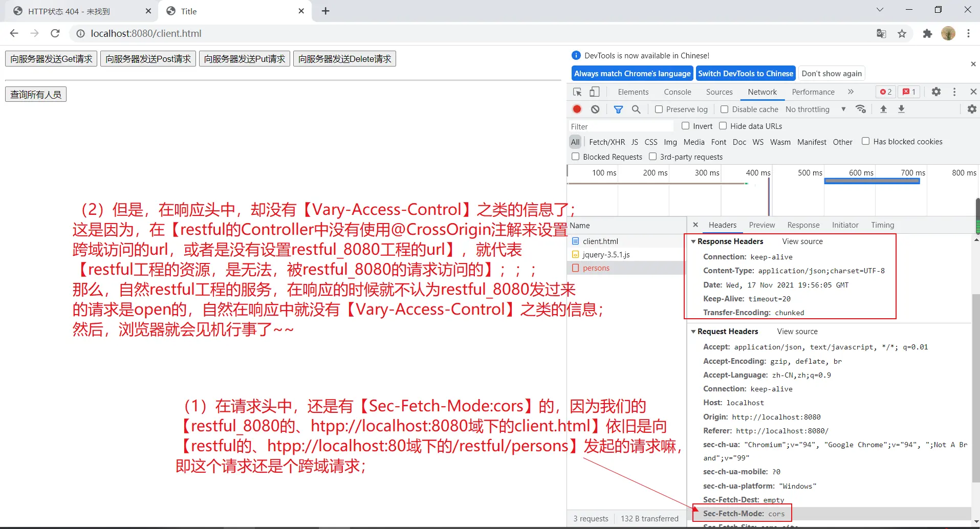This screenshot has height=529, width=980.
Task: Click the inspect element picker icon
Action: pyautogui.click(x=577, y=92)
